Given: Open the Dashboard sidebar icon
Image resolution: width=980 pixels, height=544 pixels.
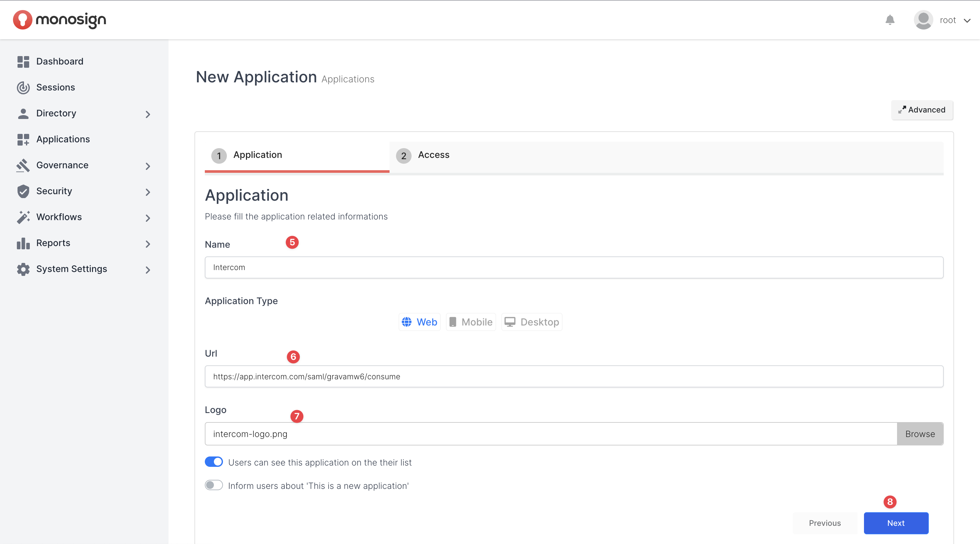Looking at the screenshot, I should click(x=23, y=62).
